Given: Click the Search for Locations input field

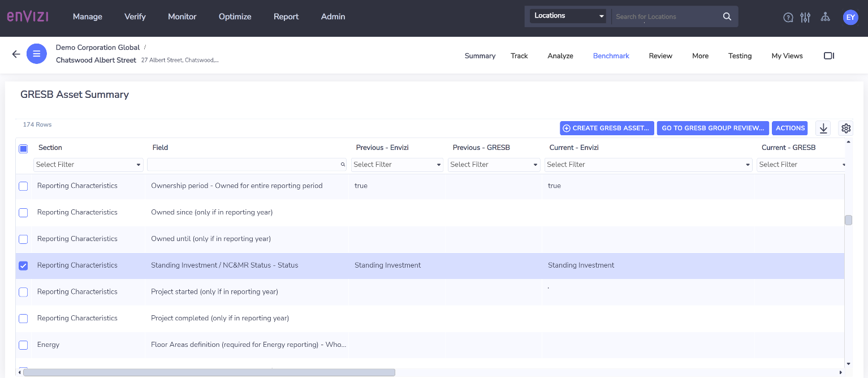Looking at the screenshot, I should coord(667,16).
